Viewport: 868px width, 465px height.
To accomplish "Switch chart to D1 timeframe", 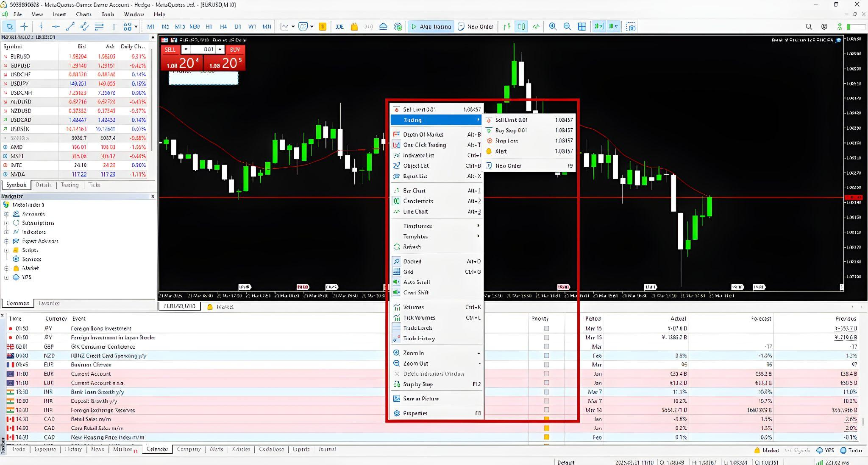I will tap(238, 27).
